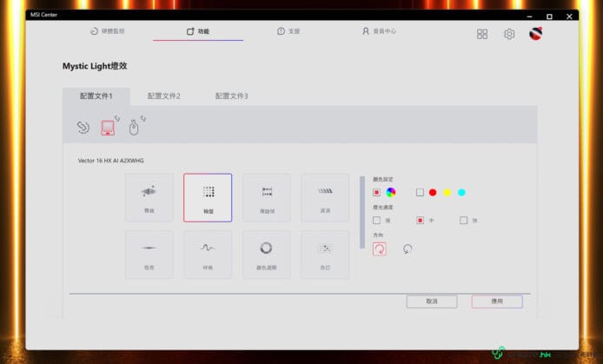Open the four-square apps grid icon

tap(482, 34)
